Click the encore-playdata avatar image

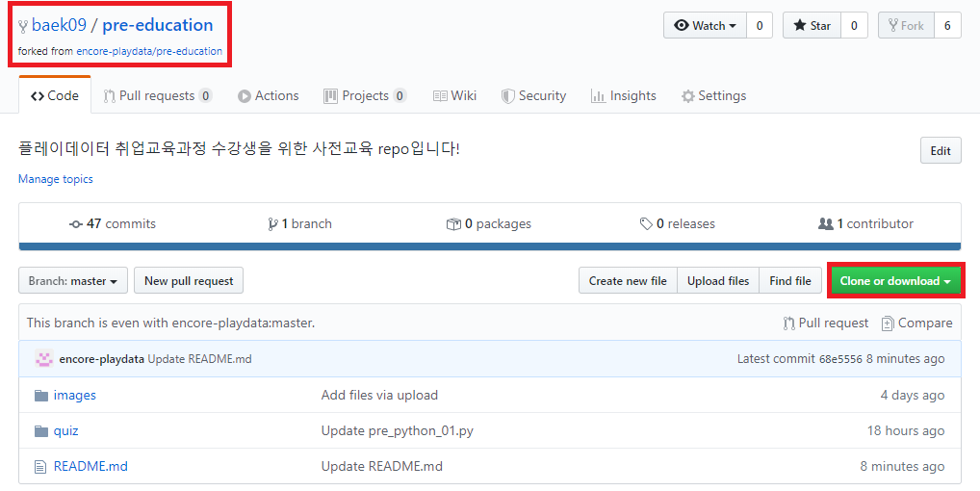point(43,358)
